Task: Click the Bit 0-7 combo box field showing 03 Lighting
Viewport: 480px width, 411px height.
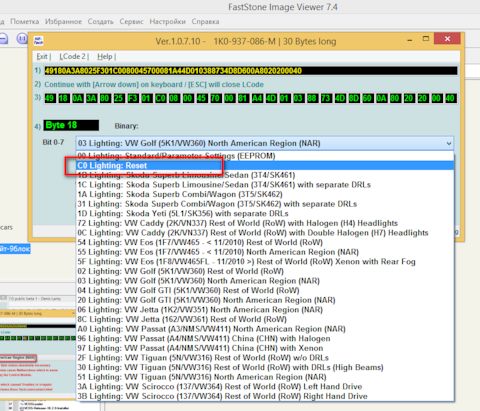Action: [x=265, y=143]
